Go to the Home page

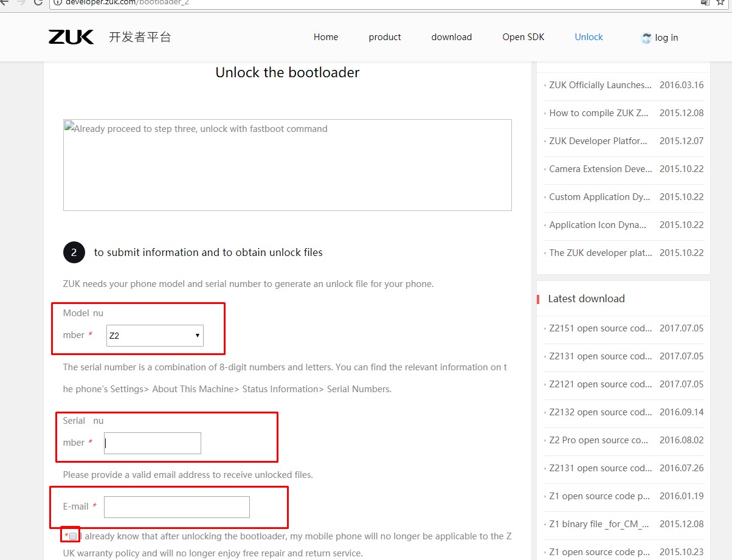tap(326, 37)
